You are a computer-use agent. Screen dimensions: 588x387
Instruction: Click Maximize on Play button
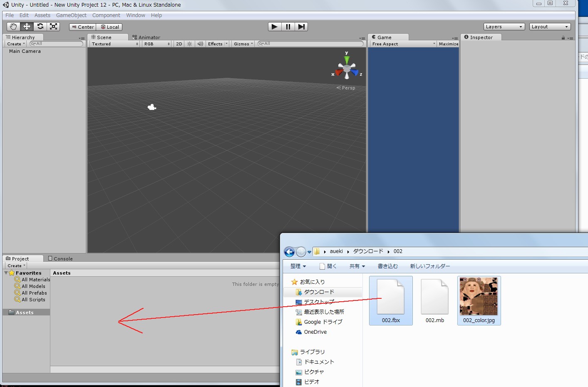[x=448, y=44]
